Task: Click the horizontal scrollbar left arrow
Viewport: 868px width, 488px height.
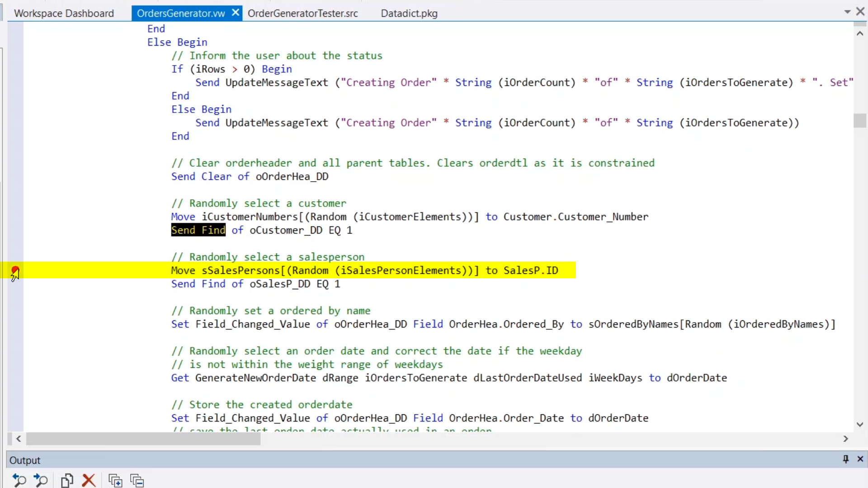Action: coord(19,439)
